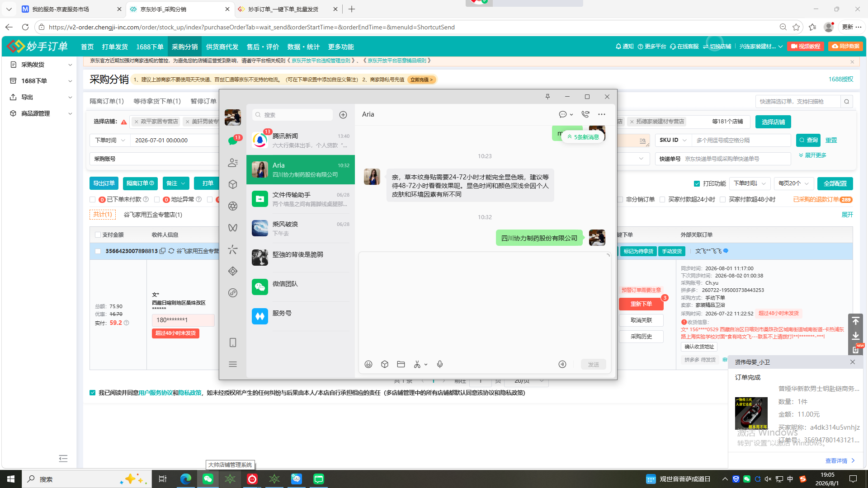This screenshot has width=868, height=488.
Task: Open WeChat contacts icon in sidebar
Action: 233,163
